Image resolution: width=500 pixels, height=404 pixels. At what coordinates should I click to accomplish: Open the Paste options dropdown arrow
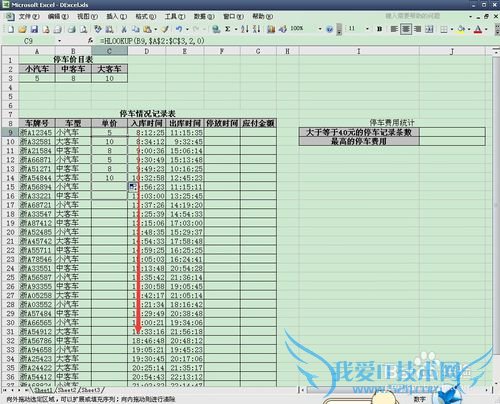156,30
